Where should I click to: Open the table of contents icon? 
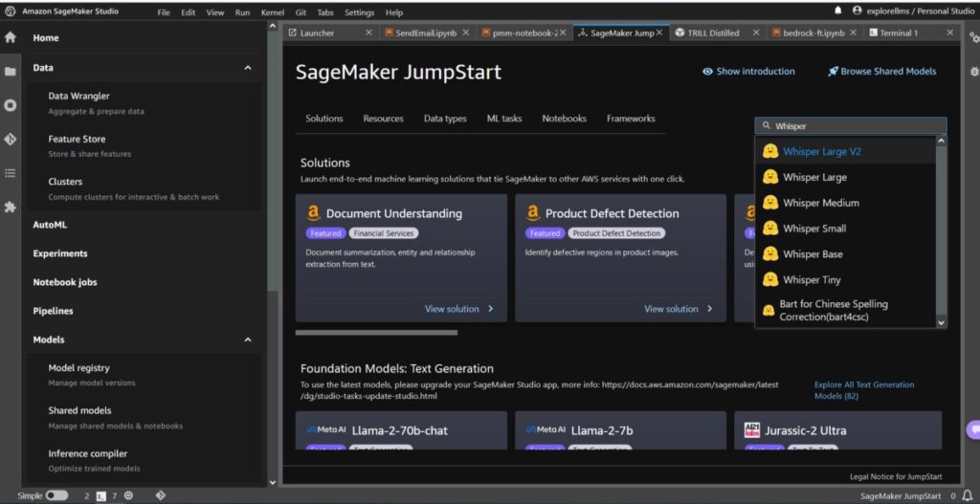click(x=10, y=173)
